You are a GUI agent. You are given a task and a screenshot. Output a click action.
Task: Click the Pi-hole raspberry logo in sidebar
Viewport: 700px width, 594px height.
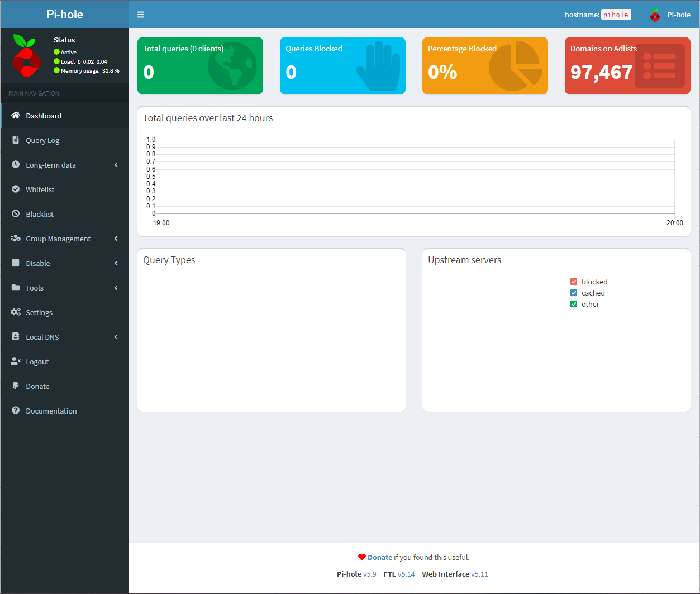coord(27,55)
